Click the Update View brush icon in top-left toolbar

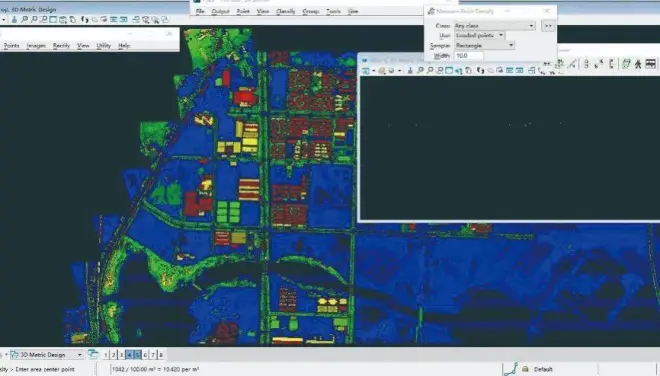click(14, 19)
